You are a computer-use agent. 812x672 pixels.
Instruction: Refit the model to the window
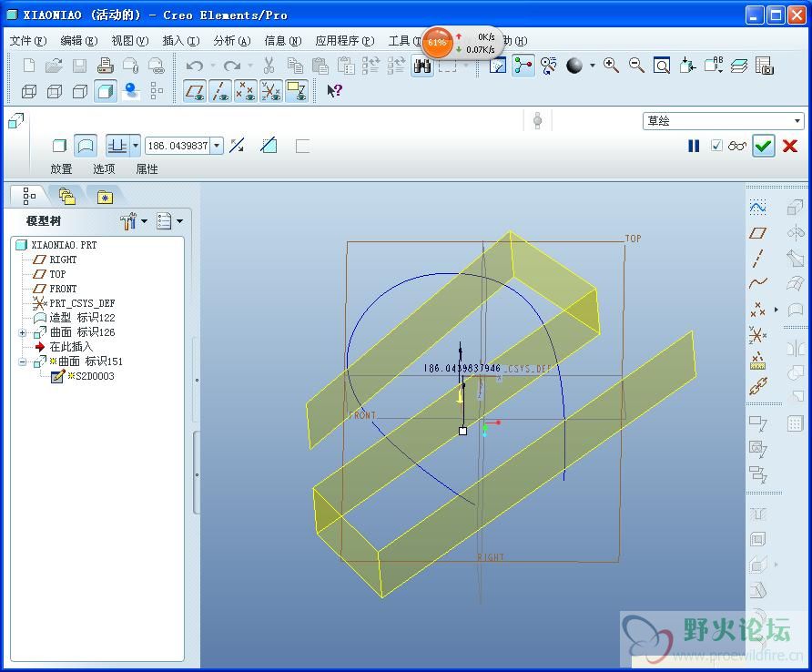(661, 66)
